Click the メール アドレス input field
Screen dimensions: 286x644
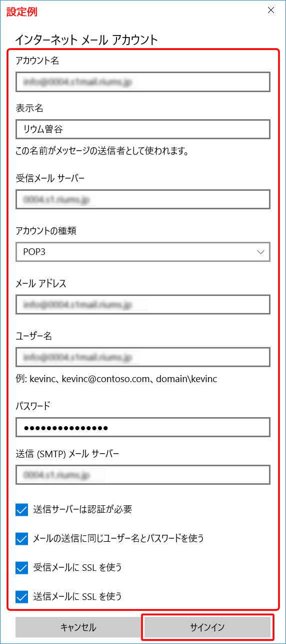click(x=143, y=304)
